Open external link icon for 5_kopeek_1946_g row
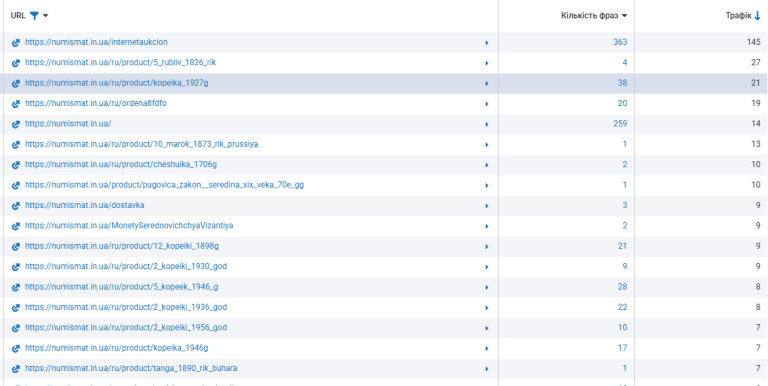 pyautogui.click(x=16, y=287)
